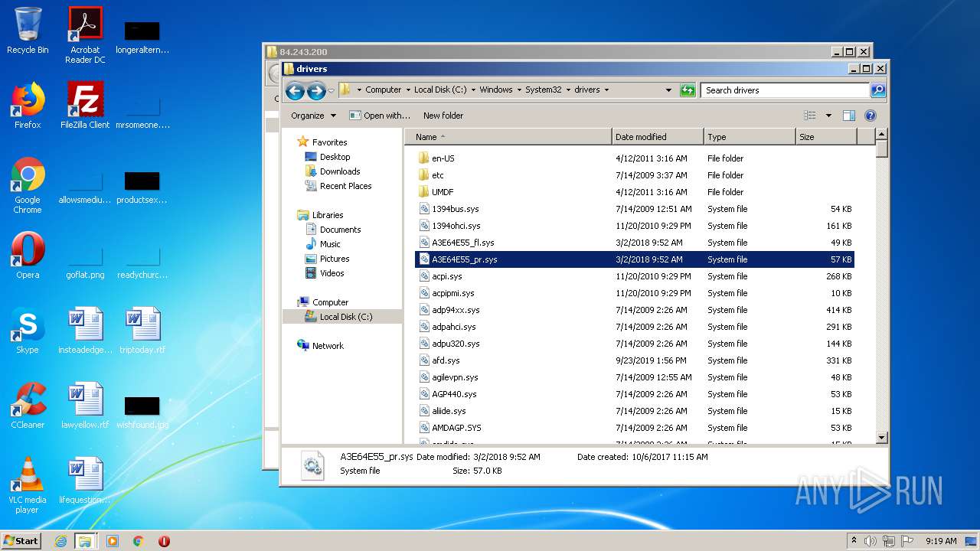Viewport: 980px width, 551px height.
Task: Open Recycle Bin desktop icon
Action: [x=28, y=31]
